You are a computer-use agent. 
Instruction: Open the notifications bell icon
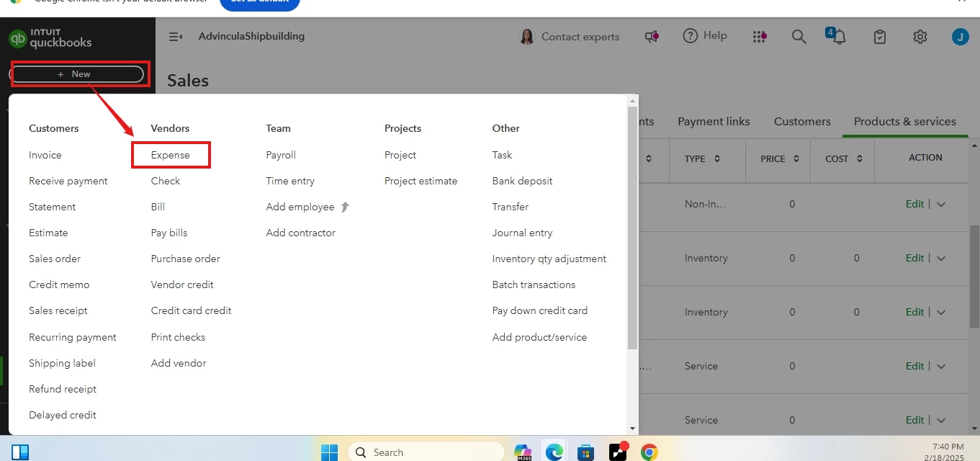click(x=839, y=37)
